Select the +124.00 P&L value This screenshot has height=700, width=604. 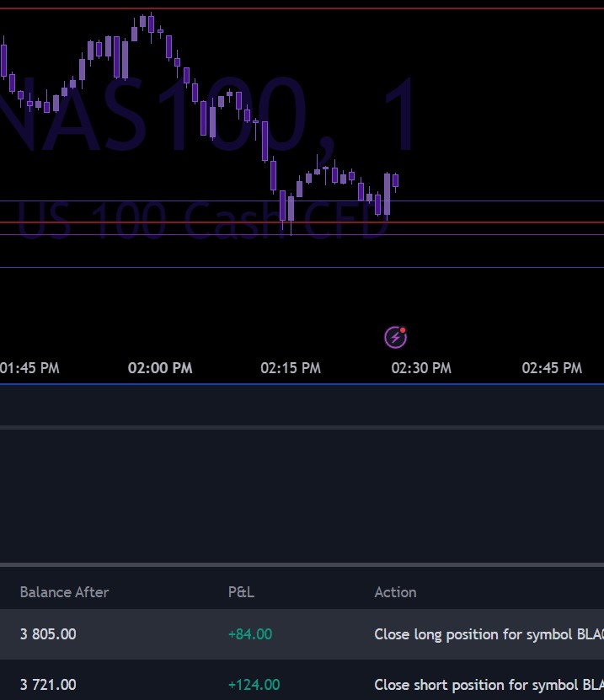click(x=254, y=684)
